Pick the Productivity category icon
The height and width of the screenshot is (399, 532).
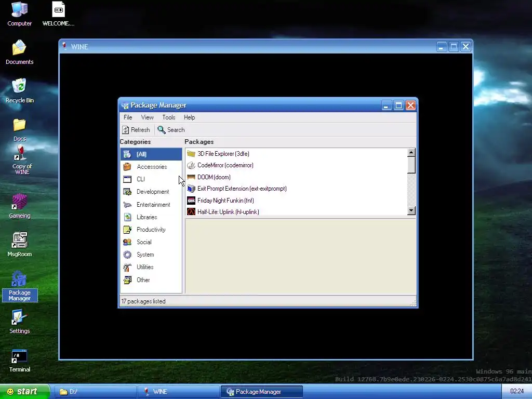click(x=127, y=230)
